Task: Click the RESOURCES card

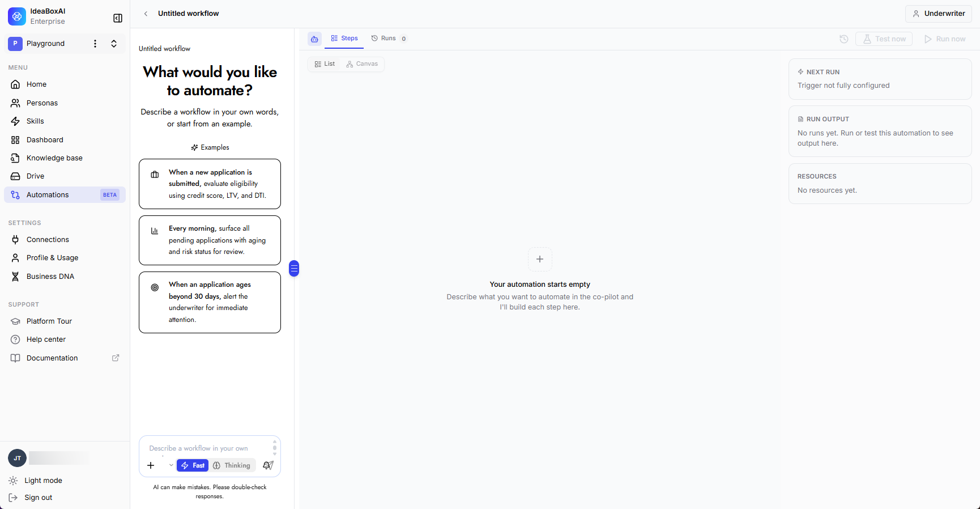Action: tap(880, 184)
